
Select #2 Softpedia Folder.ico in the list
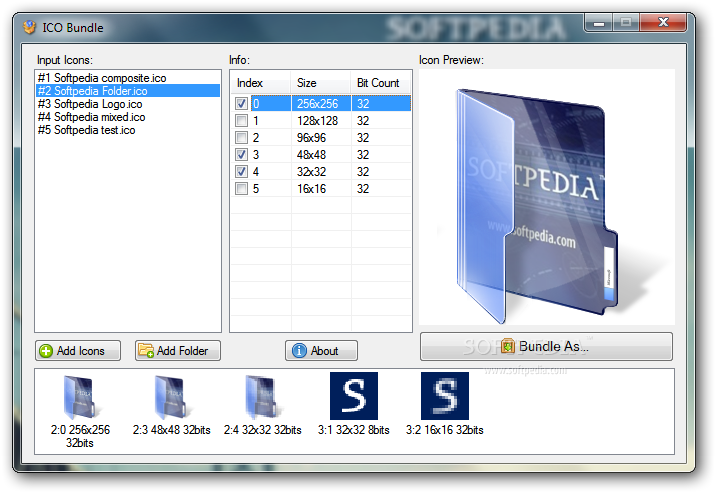[x=127, y=91]
